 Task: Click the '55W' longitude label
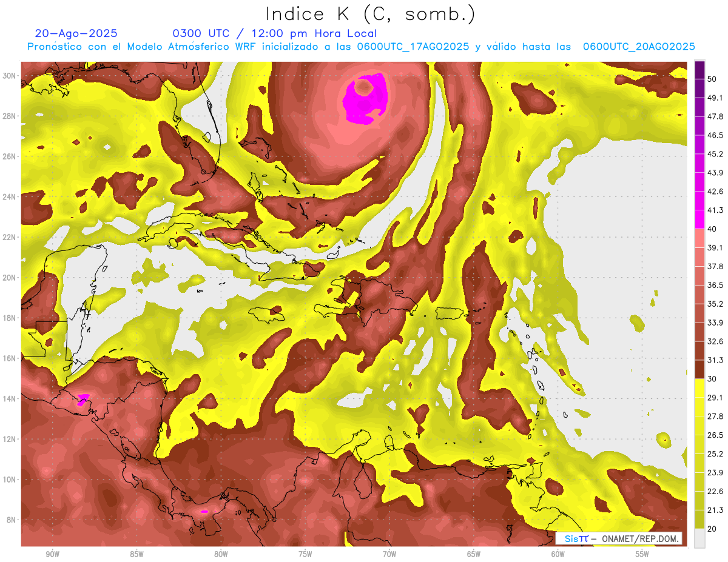click(642, 554)
